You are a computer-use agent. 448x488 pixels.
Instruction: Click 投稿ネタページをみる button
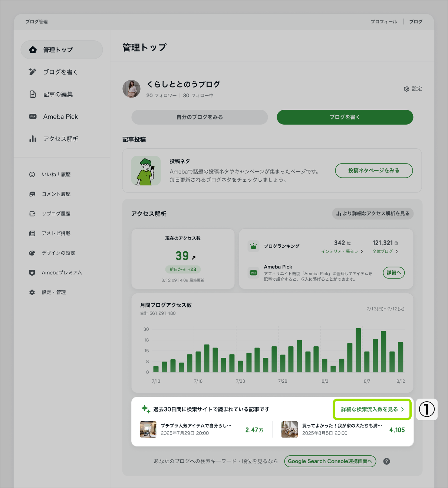pos(374,171)
